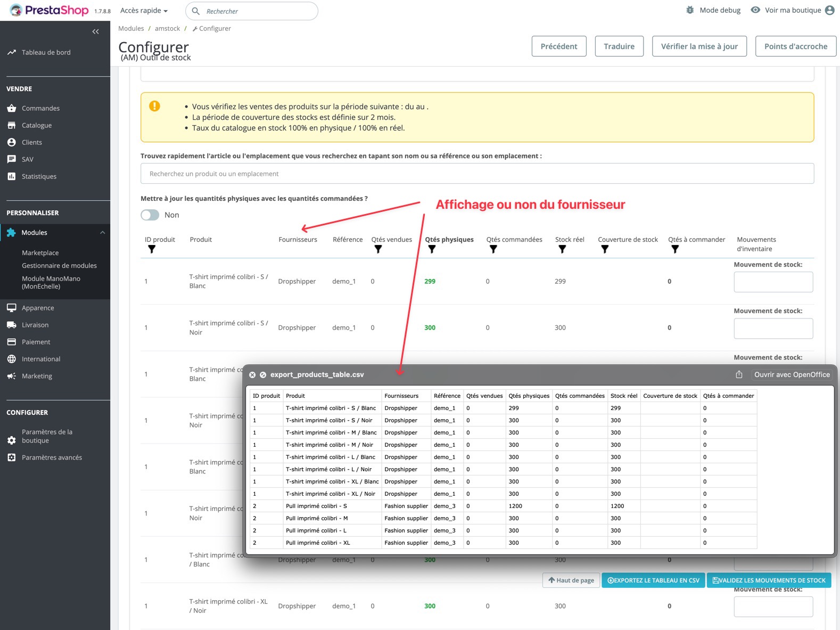840x630 pixels.
Task: Click Exportez le tableau en CSV button
Action: click(x=653, y=580)
